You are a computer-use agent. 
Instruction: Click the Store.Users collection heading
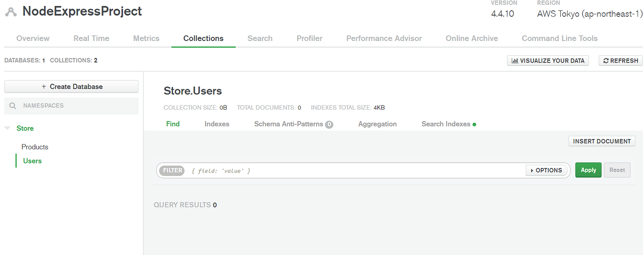193,91
